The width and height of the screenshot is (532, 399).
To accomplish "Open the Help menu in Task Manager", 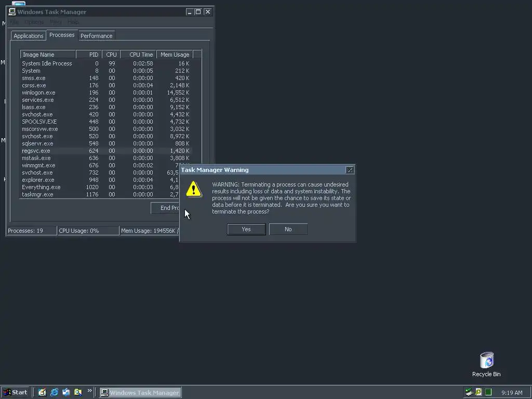I will [x=73, y=22].
